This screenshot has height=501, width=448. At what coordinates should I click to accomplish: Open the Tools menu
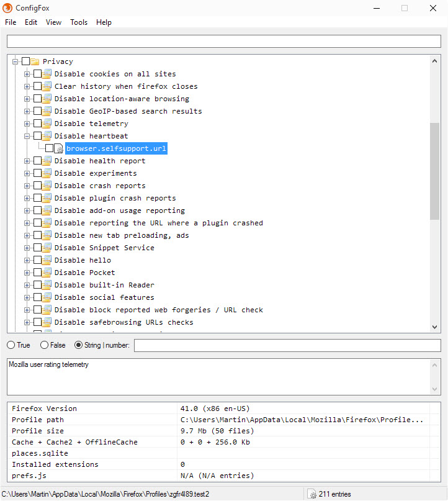[79, 22]
